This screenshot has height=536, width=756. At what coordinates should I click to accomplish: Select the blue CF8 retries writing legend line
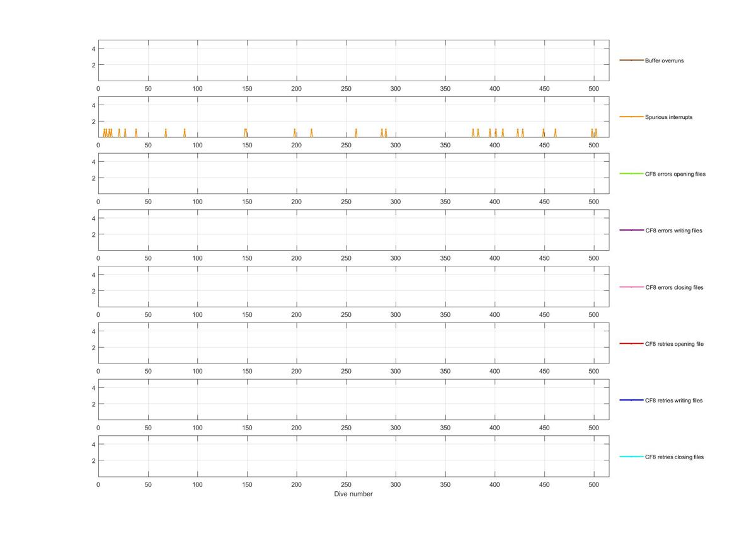(631, 401)
